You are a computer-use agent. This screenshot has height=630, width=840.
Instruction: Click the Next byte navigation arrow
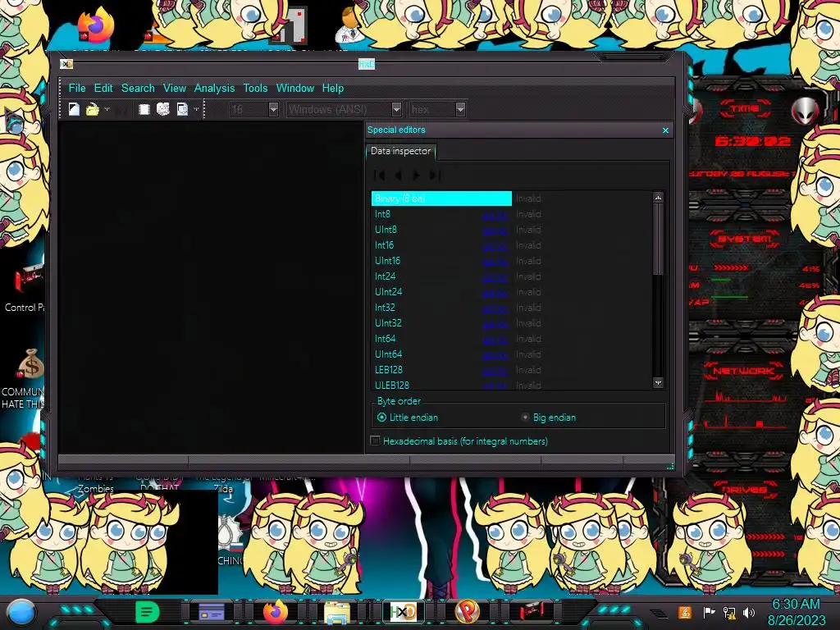click(x=416, y=176)
